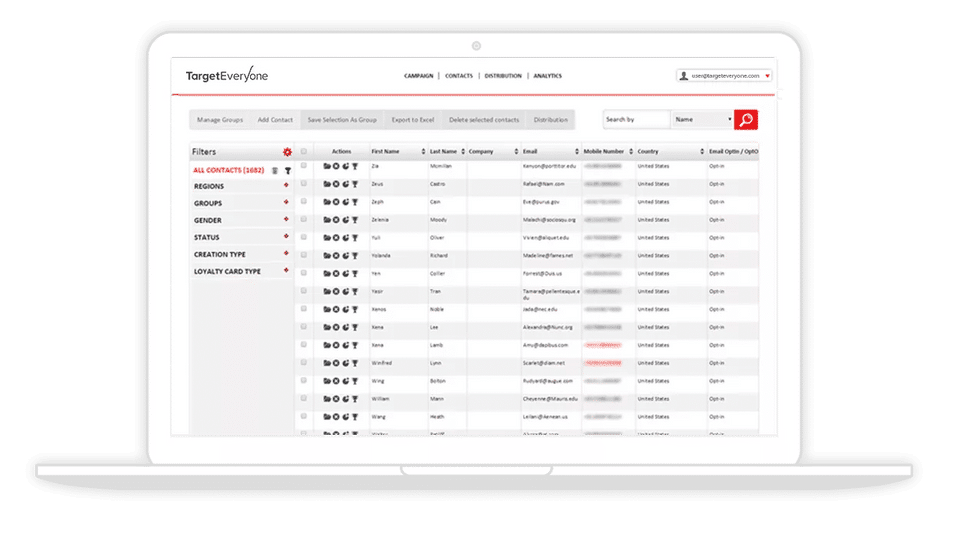This screenshot has width=960, height=534.
Task: Sort by the Last Name column arrows
Action: click(463, 151)
